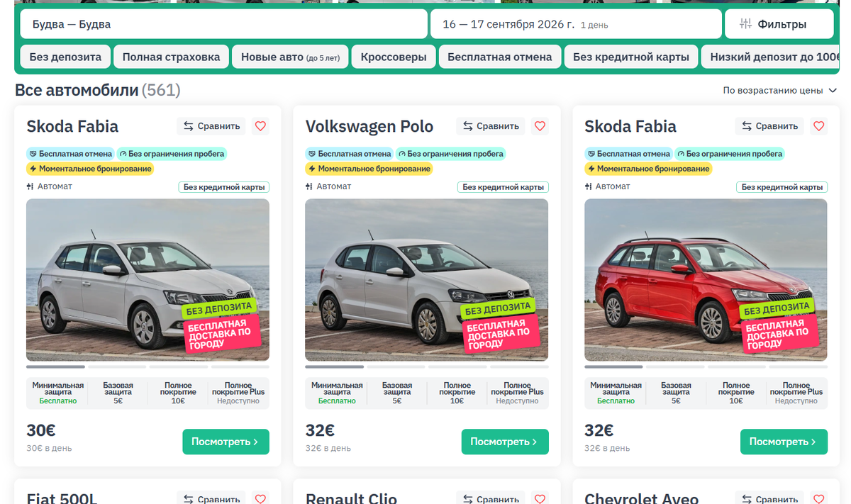The image size is (851, 504).
Task: Toggle the Кроссоверы filter chip
Action: (394, 57)
